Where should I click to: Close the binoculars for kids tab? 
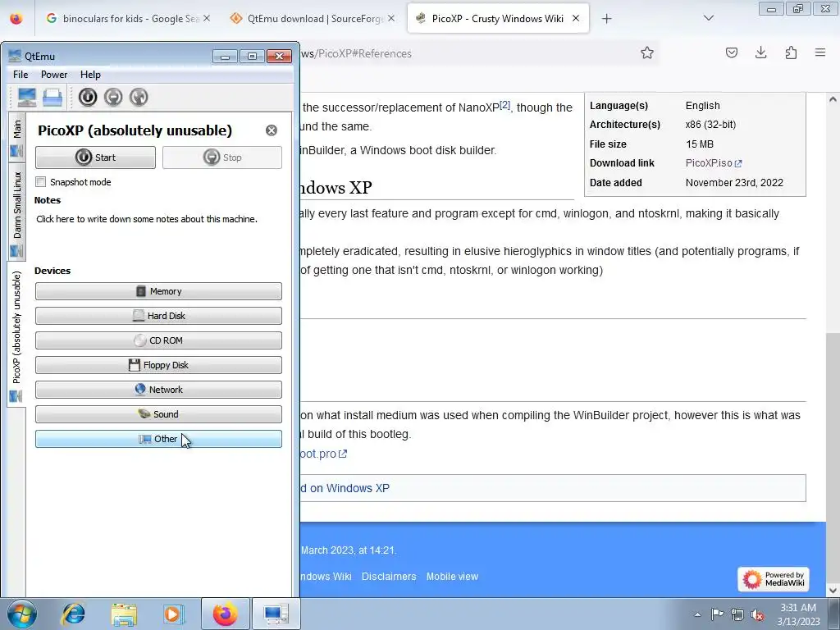[207, 19]
